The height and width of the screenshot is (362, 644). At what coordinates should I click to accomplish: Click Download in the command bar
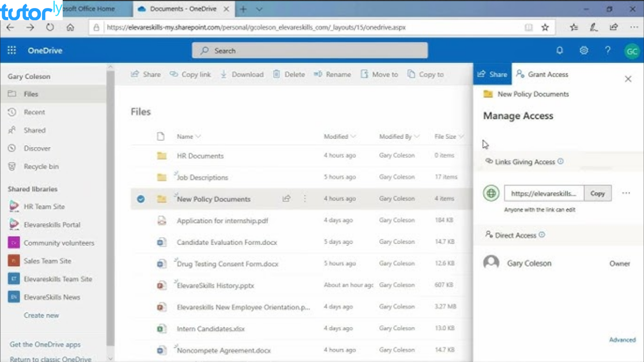(242, 74)
